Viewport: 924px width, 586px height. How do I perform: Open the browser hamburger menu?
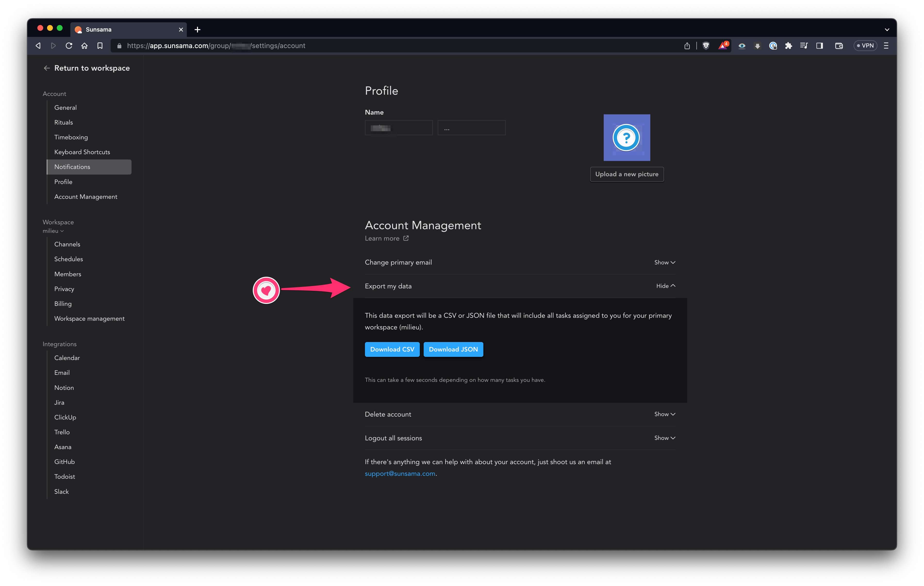click(886, 46)
